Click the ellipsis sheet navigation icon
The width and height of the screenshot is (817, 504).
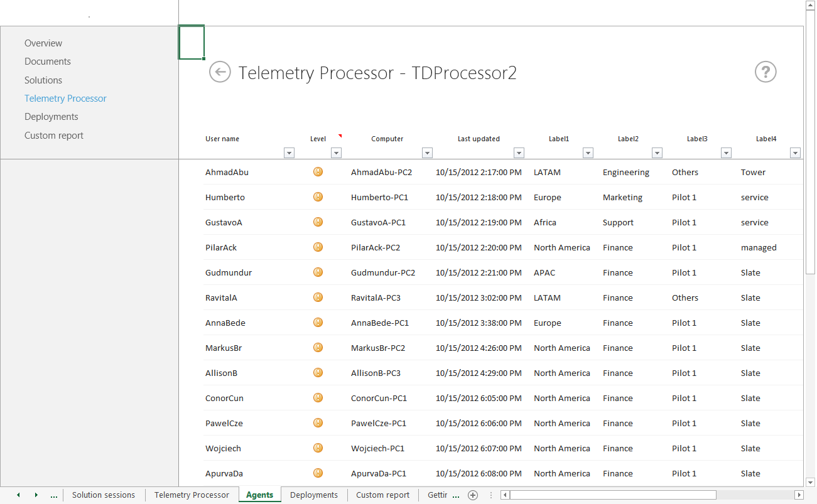[x=54, y=495]
